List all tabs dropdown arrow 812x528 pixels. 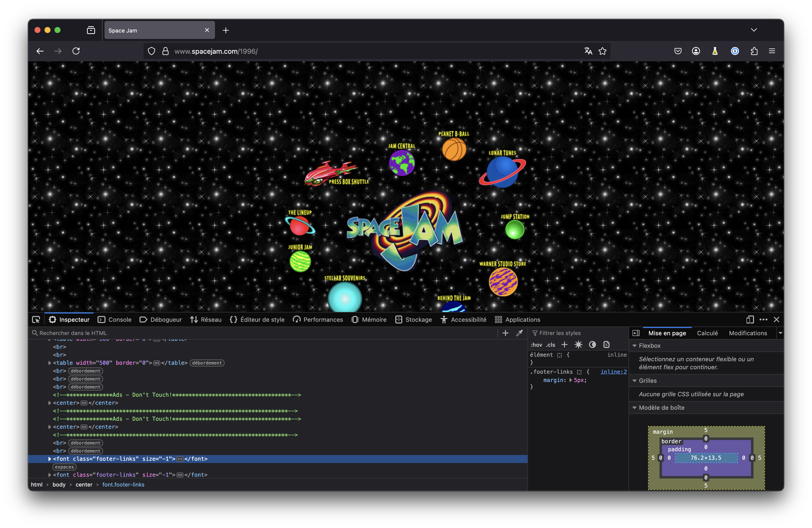(754, 30)
